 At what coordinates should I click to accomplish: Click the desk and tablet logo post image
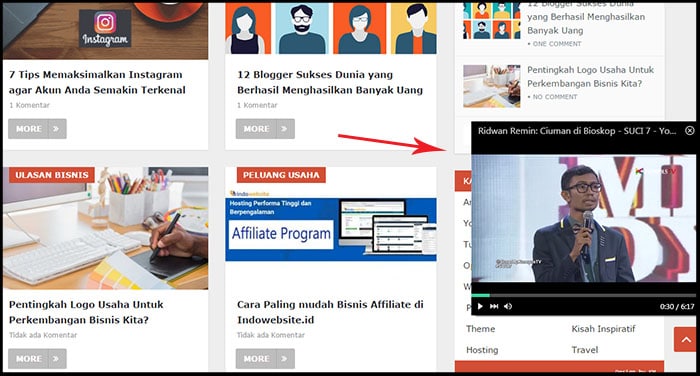coord(105,228)
